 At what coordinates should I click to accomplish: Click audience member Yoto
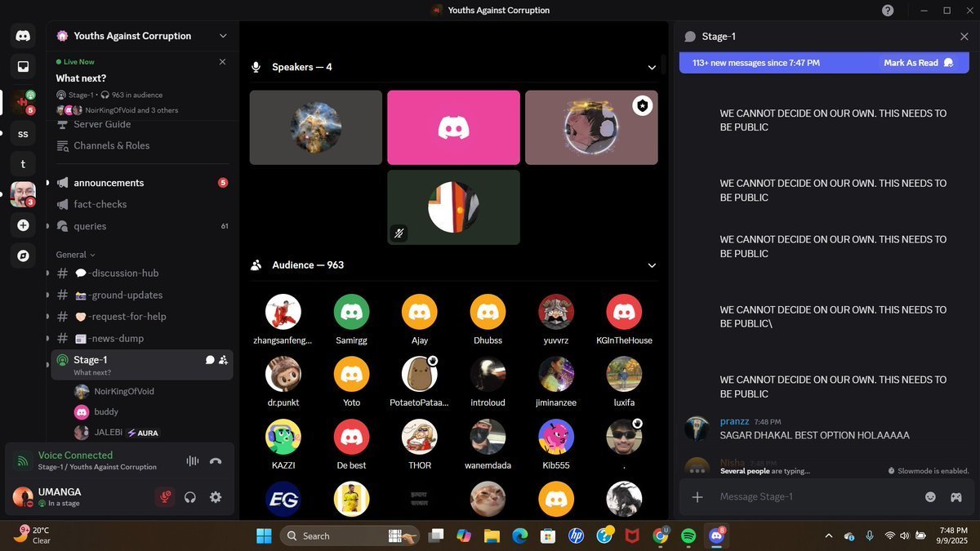pyautogui.click(x=351, y=381)
